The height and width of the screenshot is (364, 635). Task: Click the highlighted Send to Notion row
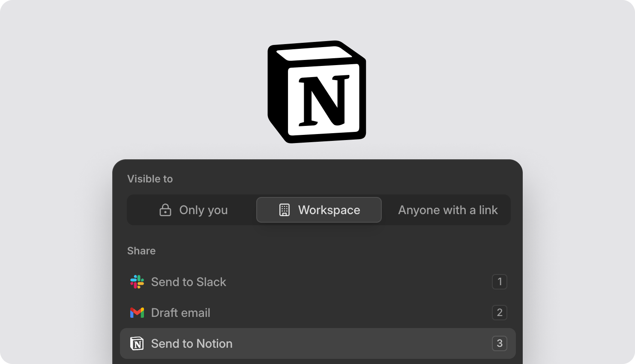318,343
